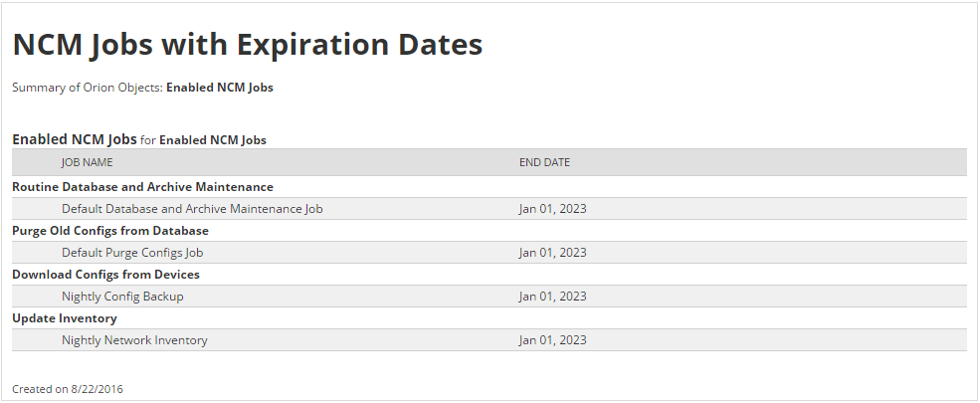Select Routine Database and Archive Maintenance group

(x=142, y=187)
